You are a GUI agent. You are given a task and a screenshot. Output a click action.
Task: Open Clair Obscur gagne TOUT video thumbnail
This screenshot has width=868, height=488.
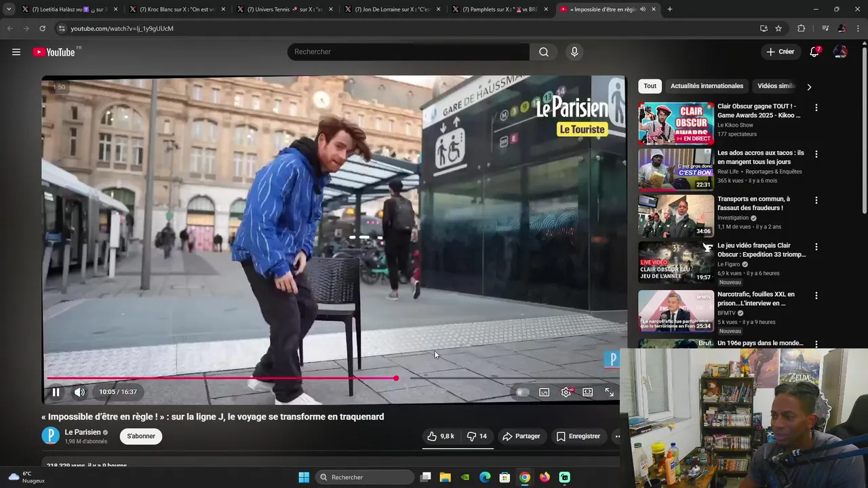pos(676,123)
